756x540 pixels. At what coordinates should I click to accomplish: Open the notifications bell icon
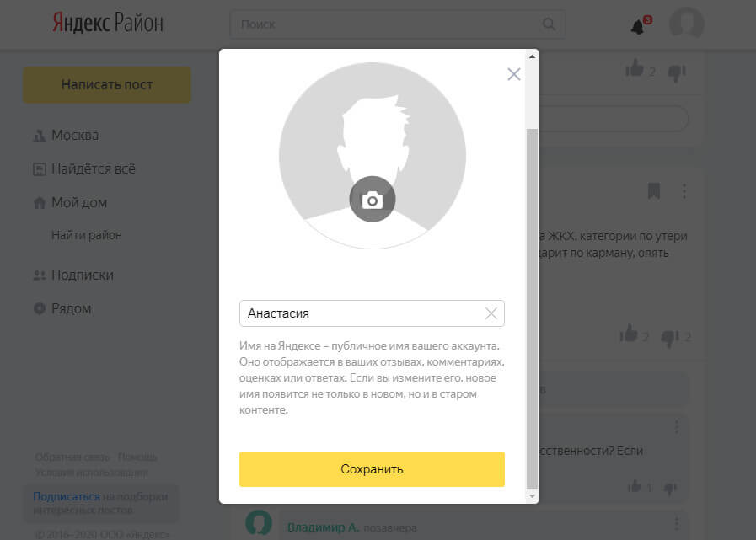click(x=638, y=26)
